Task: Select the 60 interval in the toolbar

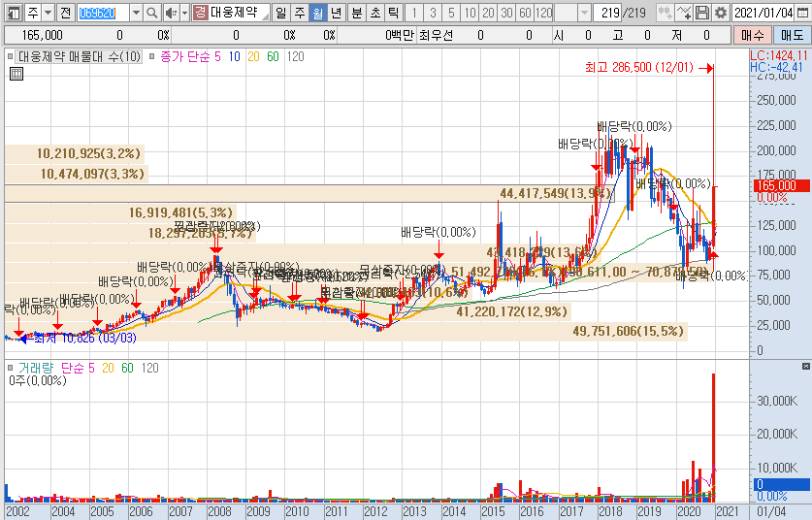Action: [x=525, y=13]
